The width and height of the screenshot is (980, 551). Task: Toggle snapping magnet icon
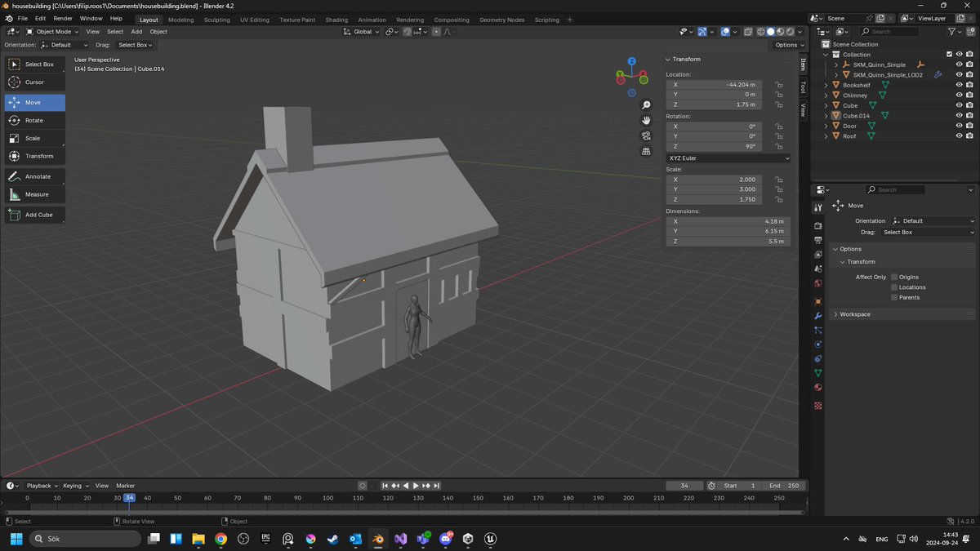click(x=408, y=32)
